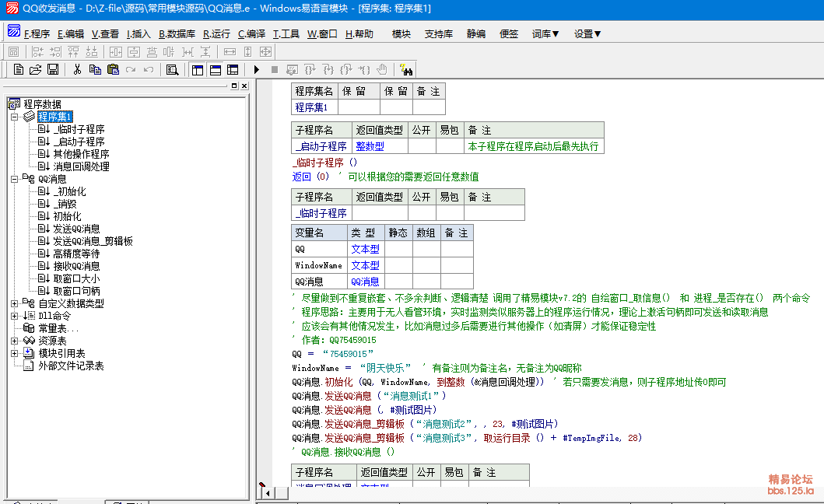Click the 程序集1 cell in editor table
Screen dimensions: 824x504
[315, 107]
